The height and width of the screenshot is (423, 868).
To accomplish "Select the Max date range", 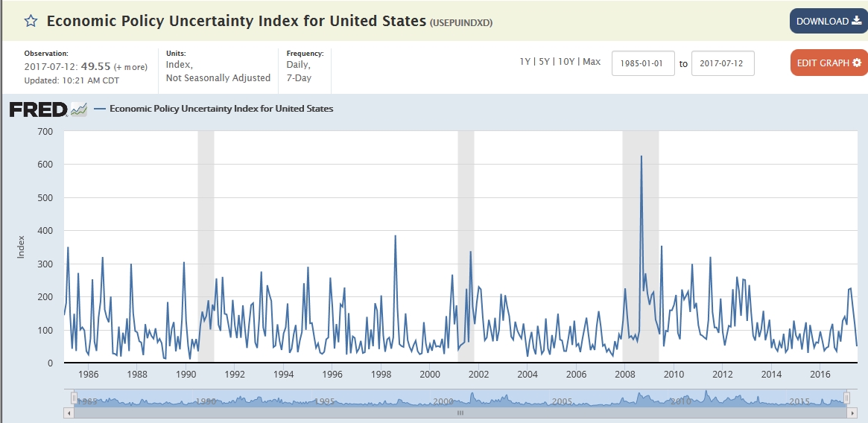I will coord(592,62).
